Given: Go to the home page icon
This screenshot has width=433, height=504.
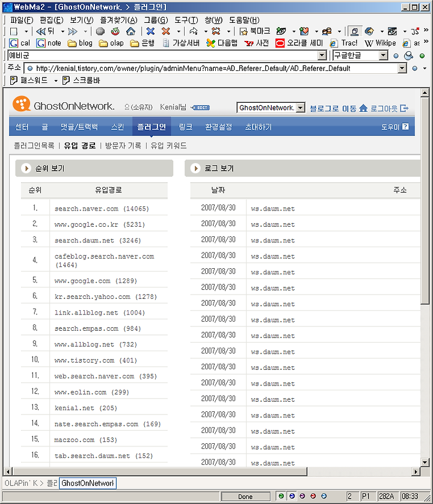Looking at the screenshot, I should click(131, 31).
